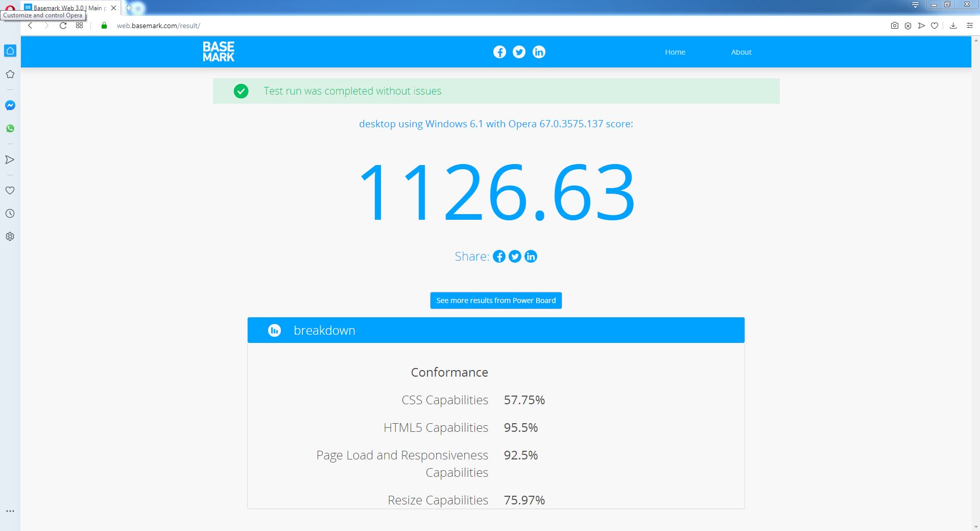Open the downloads icon

(953, 26)
